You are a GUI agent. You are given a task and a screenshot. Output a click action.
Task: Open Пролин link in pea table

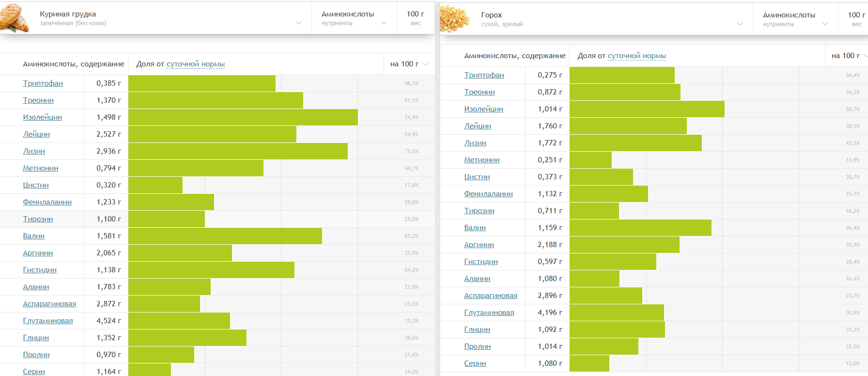pos(478,346)
